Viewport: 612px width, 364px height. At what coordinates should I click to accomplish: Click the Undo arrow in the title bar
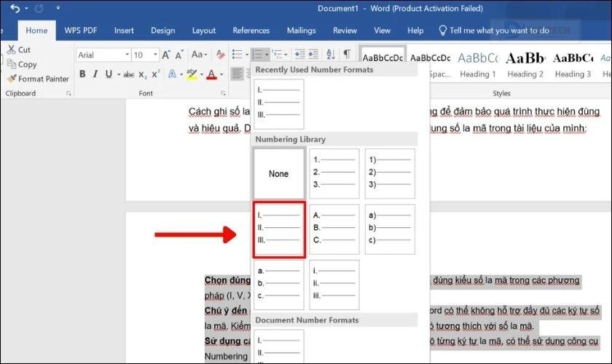coord(15,8)
